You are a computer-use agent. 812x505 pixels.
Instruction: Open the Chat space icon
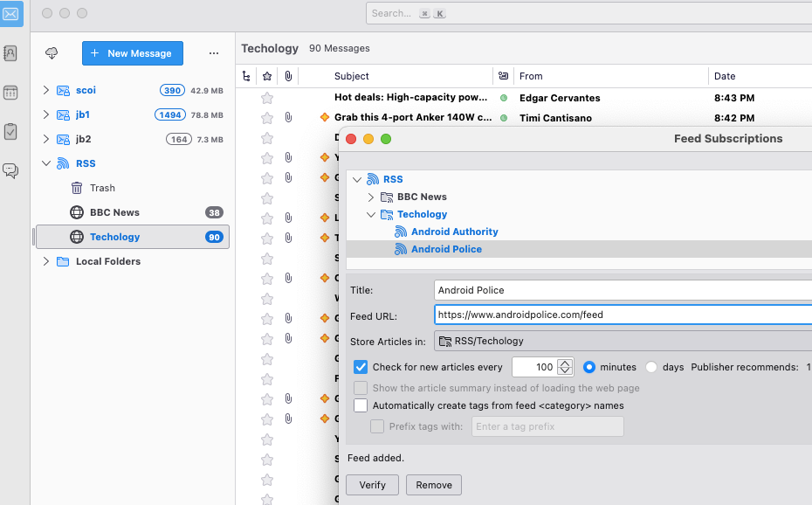(x=10, y=170)
